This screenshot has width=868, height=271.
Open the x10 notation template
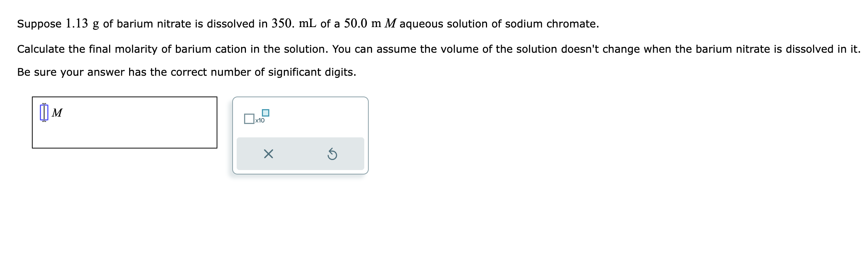coord(257,117)
